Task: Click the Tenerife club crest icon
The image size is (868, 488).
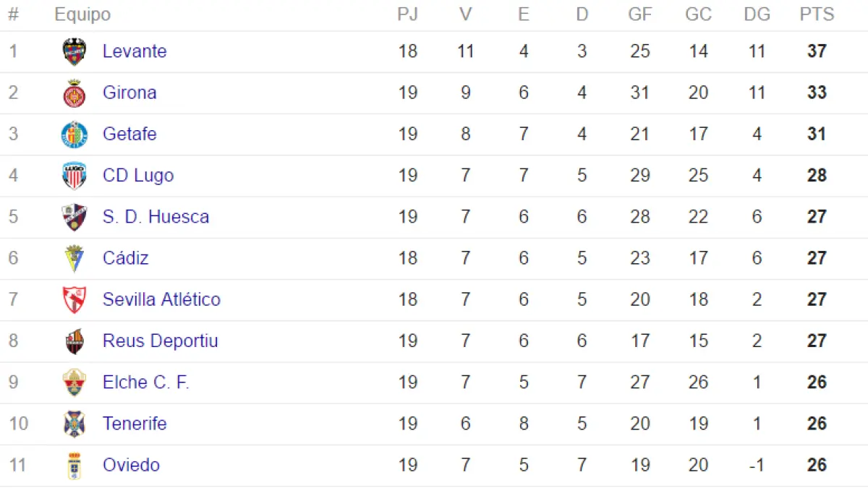Action: tap(75, 424)
